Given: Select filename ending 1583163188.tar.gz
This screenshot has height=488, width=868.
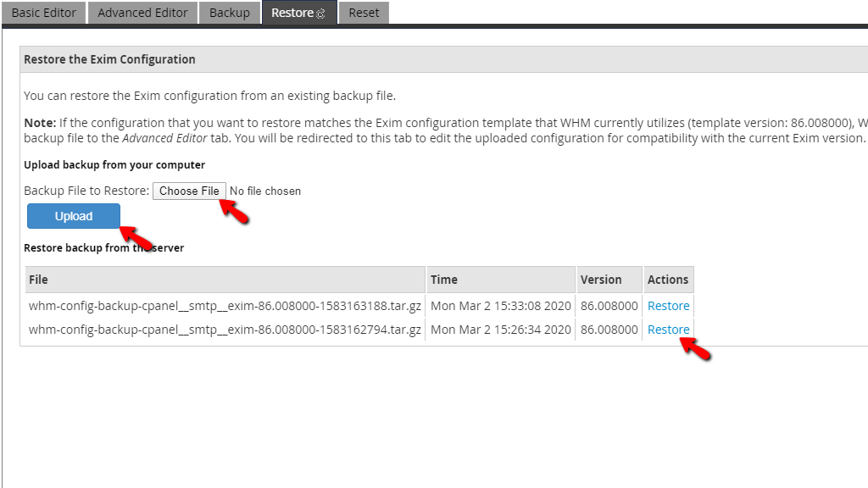Looking at the screenshot, I should click(225, 305).
